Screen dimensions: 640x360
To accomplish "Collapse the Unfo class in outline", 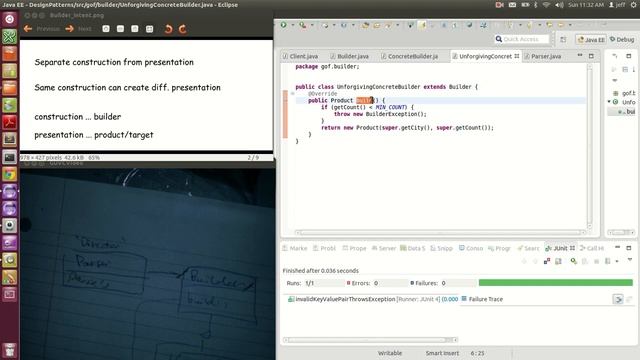I will 609,102.
